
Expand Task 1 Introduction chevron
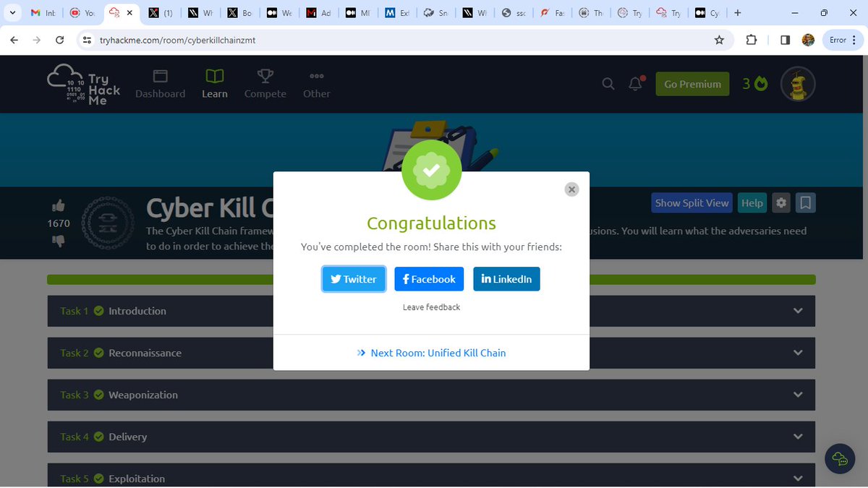pyautogui.click(x=798, y=311)
